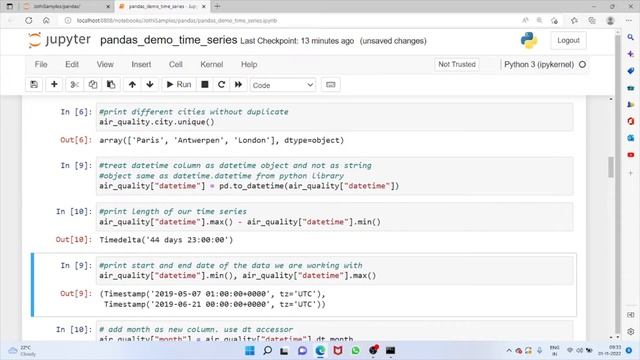Open the terminal from the taskbar
Screen dimensions: 640x360
(391, 350)
